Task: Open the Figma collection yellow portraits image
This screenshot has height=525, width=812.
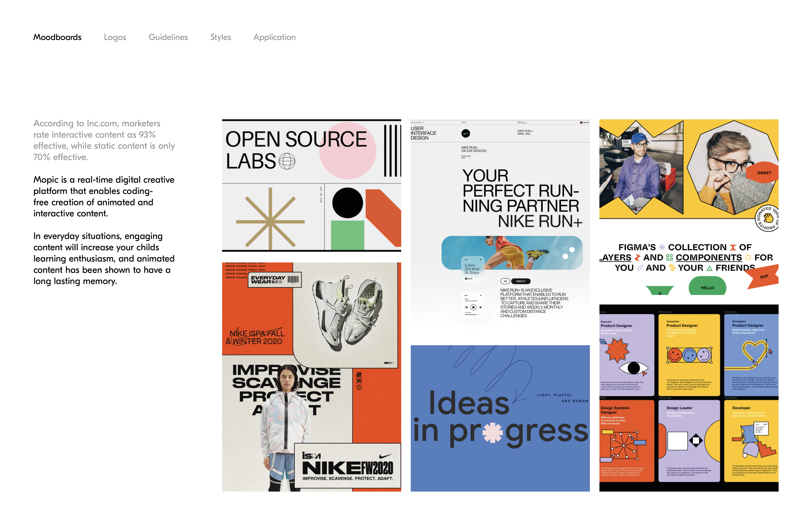Action: 689,207
